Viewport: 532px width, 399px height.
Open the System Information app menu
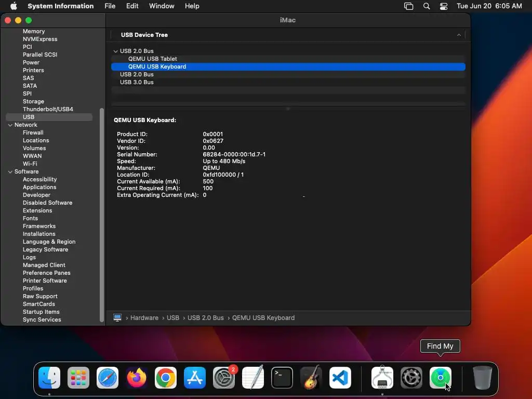pos(60,6)
